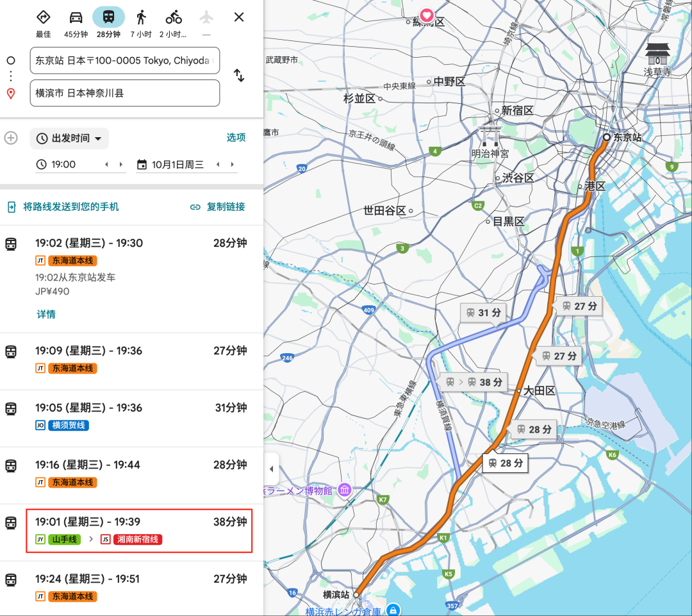Image resolution: width=692 pixels, height=616 pixels.
Task: Choose cycling mode 2 小时
Action: (x=174, y=23)
